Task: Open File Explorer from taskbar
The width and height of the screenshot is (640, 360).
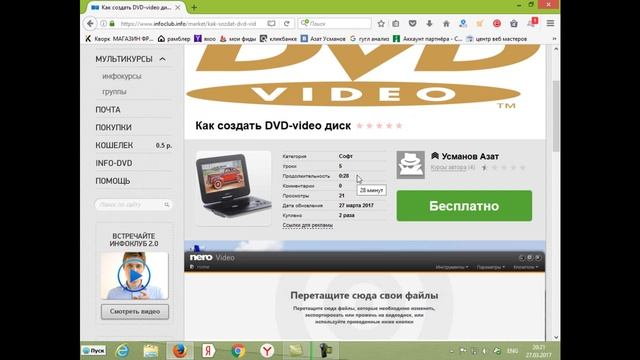Action: click(151, 351)
